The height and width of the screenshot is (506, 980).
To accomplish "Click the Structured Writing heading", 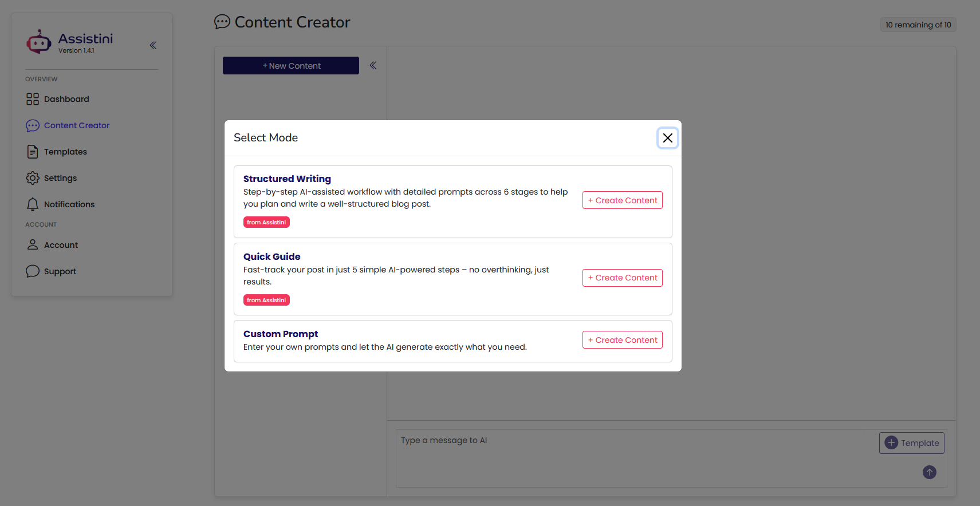I will 287,179.
